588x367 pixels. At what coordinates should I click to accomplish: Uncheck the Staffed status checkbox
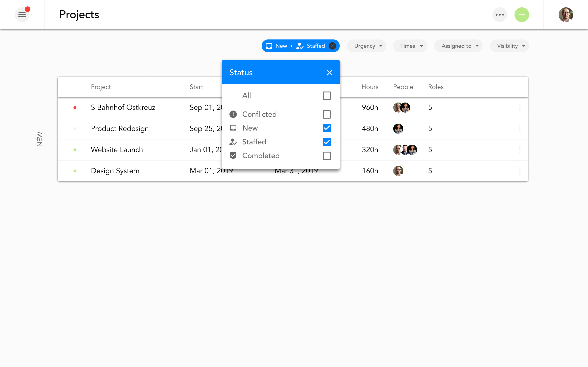[x=327, y=142]
